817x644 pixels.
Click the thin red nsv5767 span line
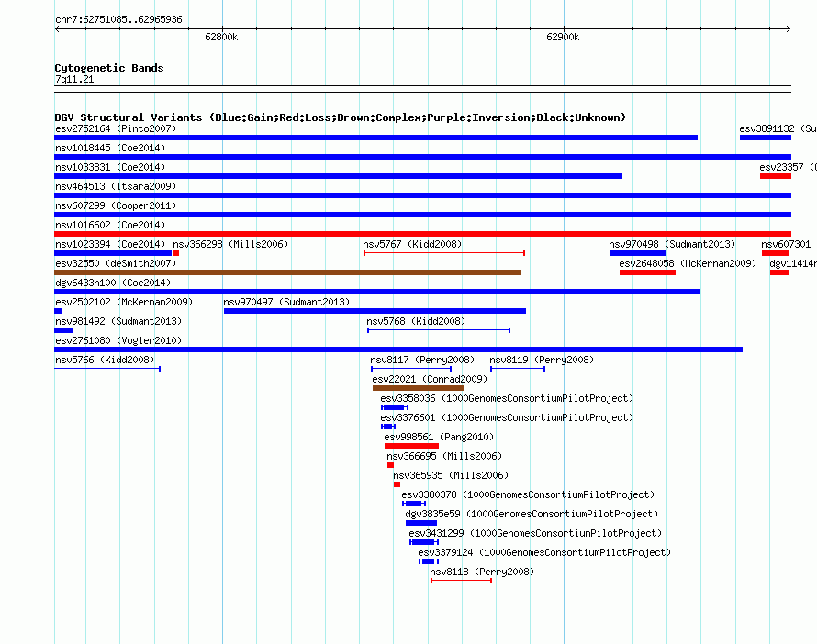444,253
